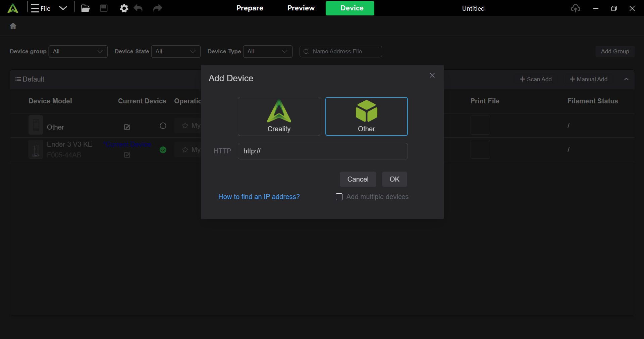Screen dimensions: 644x339
Task: Select the Device tab
Action: [x=350, y=8]
